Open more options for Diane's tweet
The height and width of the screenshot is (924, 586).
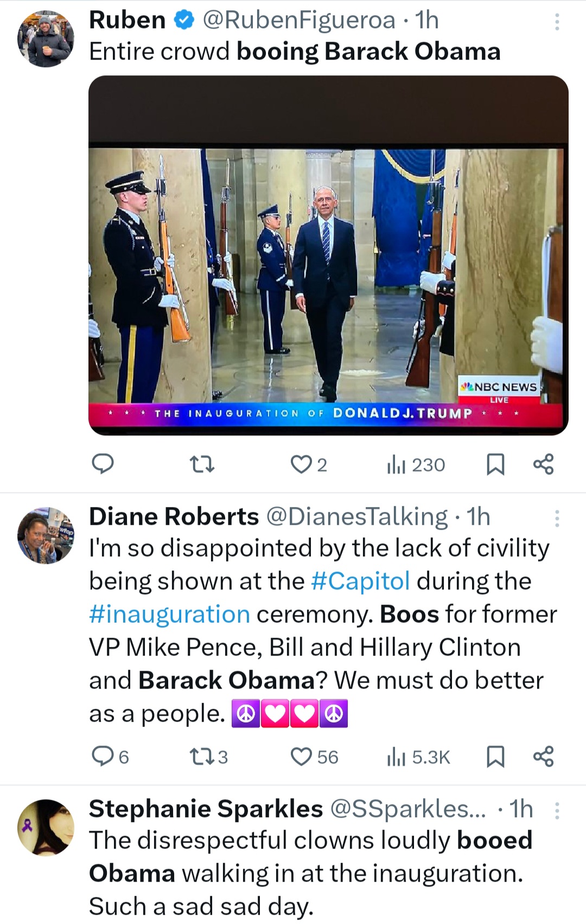[x=557, y=519]
